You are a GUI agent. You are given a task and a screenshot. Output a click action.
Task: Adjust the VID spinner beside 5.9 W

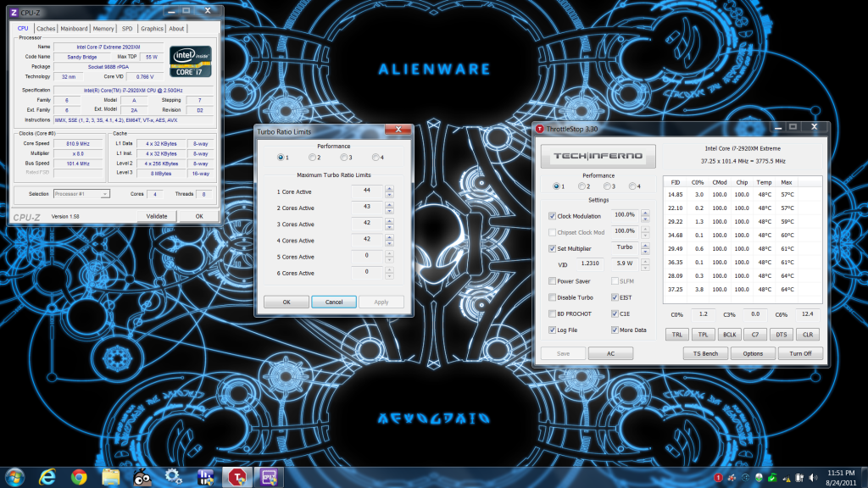[x=645, y=264]
